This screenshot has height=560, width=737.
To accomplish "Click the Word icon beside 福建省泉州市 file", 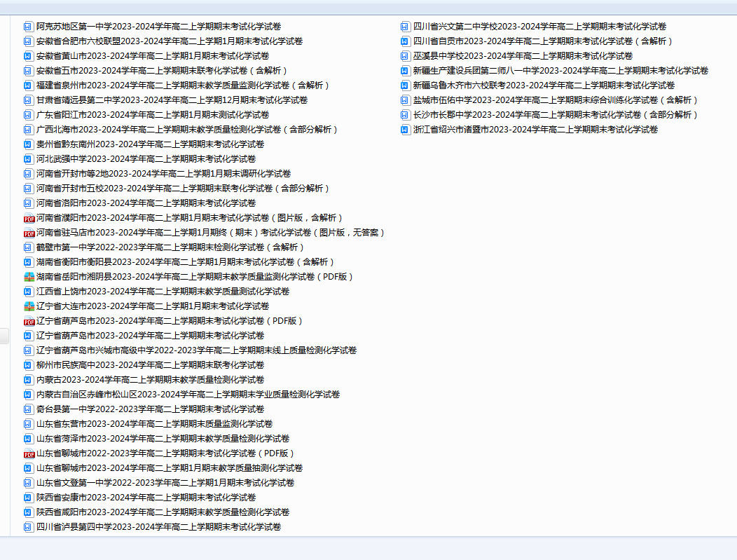I will click(28, 86).
